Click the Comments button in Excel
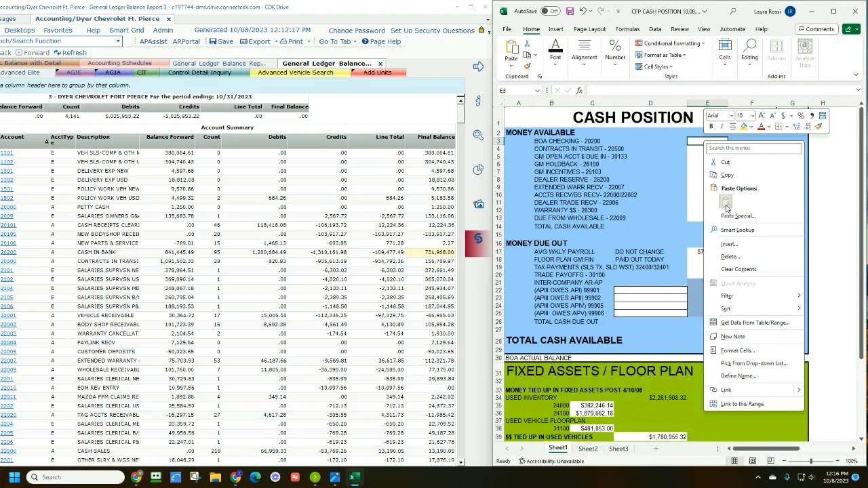The width and height of the screenshot is (868, 488). 816,29
